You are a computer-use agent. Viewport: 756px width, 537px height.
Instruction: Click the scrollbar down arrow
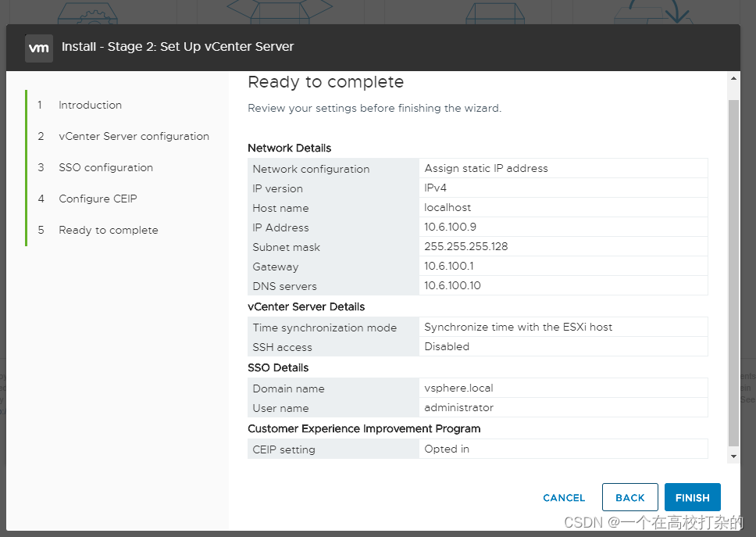[x=733, y=456]
